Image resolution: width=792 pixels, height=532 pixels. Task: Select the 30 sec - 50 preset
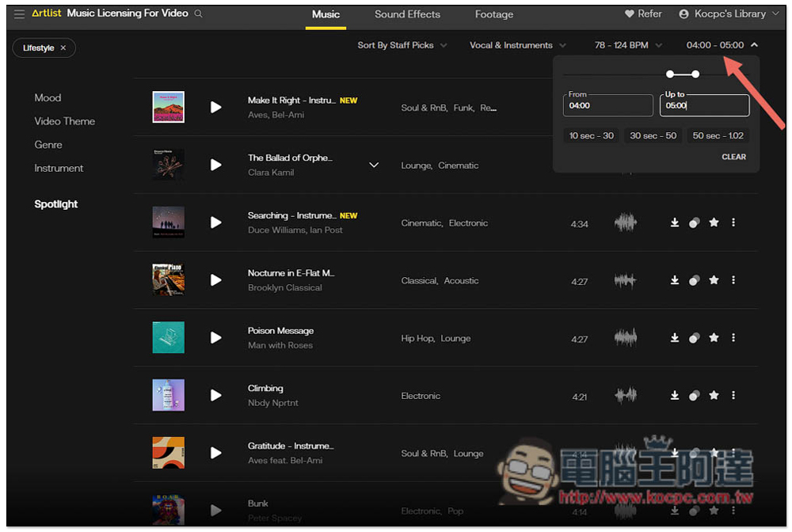click(653, 135)
